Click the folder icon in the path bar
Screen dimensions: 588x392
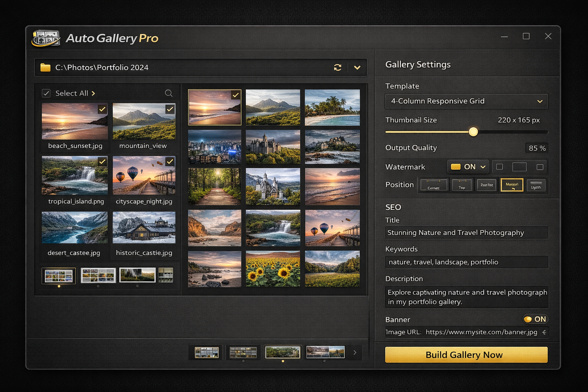(x=45, y=67)
